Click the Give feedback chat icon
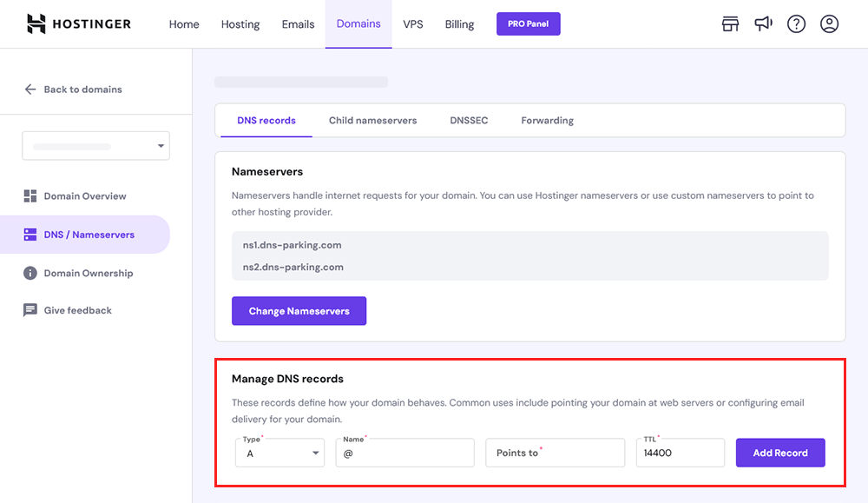The image size is (868, 503). click(30, 310)
